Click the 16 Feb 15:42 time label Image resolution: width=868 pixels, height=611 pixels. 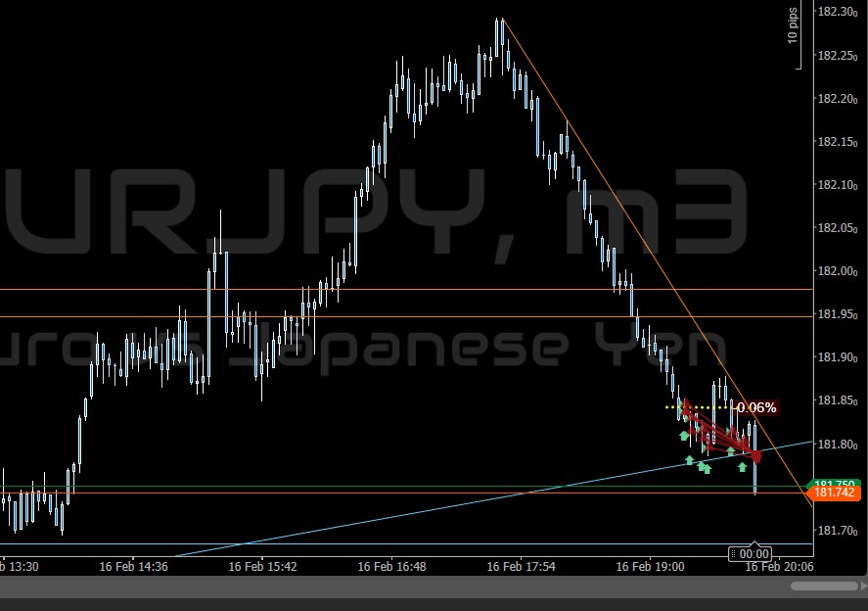[261, 567]
